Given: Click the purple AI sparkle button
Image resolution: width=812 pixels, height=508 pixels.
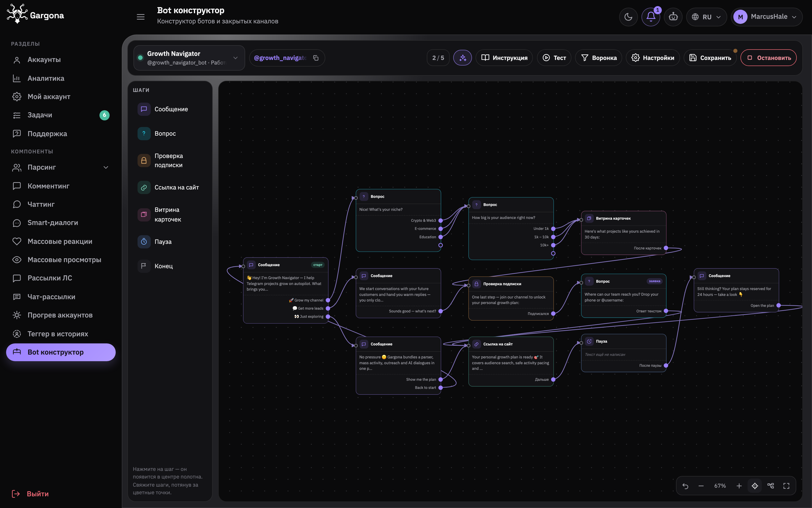Looking at the screenshot, I should [x=462, y=58].
